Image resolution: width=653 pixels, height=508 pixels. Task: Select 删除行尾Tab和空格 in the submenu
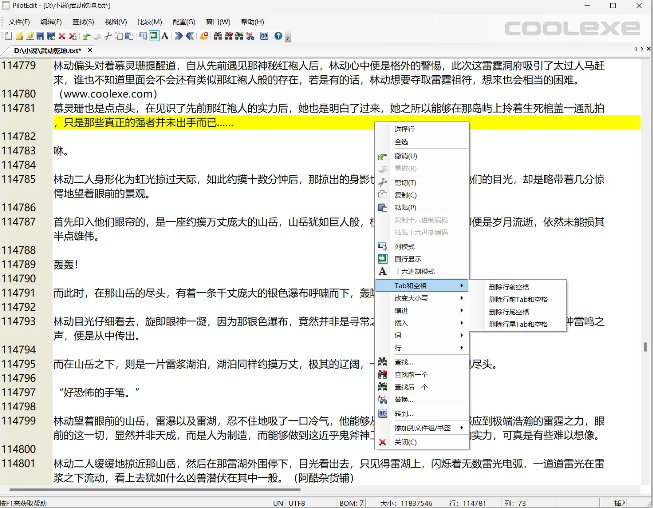coord(518,324)
